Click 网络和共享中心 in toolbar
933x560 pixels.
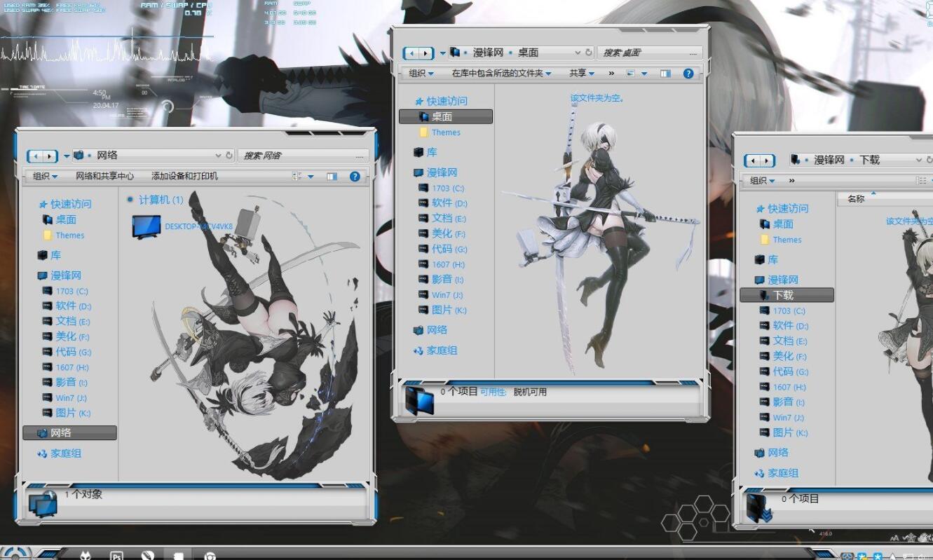pyautogui.click(x=105, y=176)
